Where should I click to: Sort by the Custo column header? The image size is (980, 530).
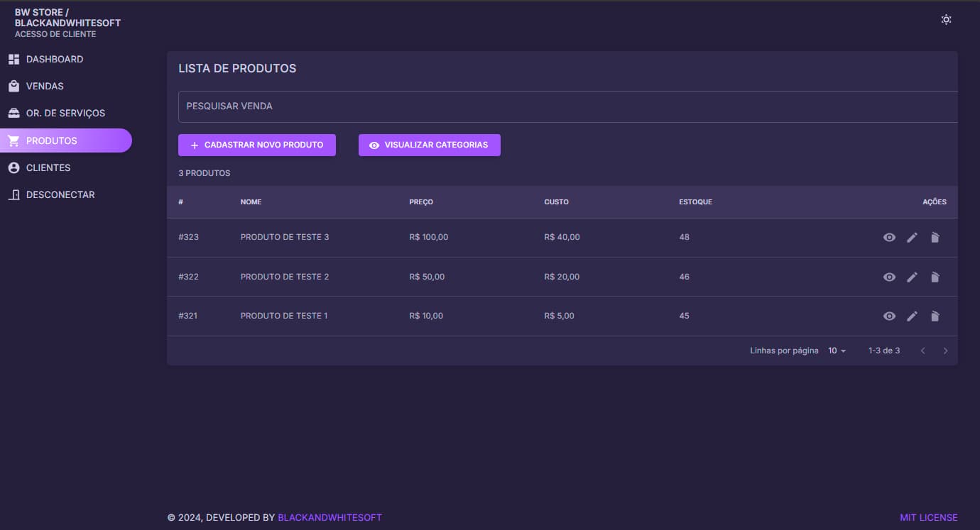[x=556, y=202]
